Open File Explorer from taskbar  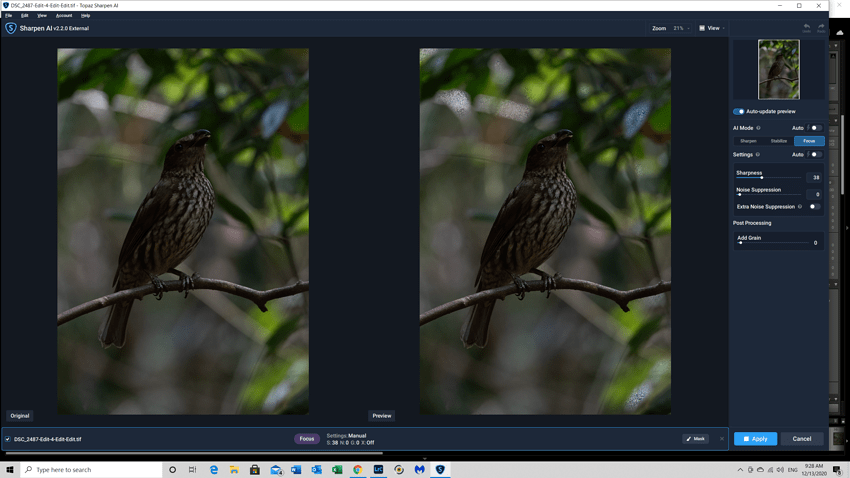pos(234,470)
